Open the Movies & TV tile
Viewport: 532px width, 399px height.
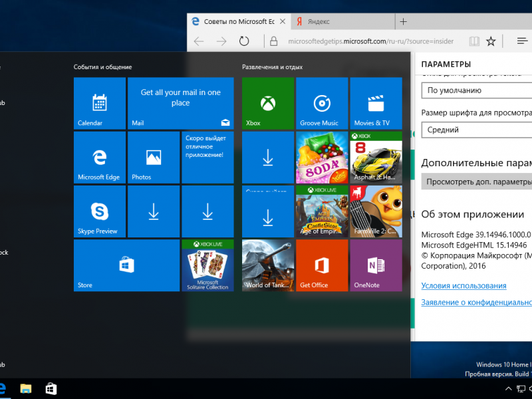(x=376, y=103)
